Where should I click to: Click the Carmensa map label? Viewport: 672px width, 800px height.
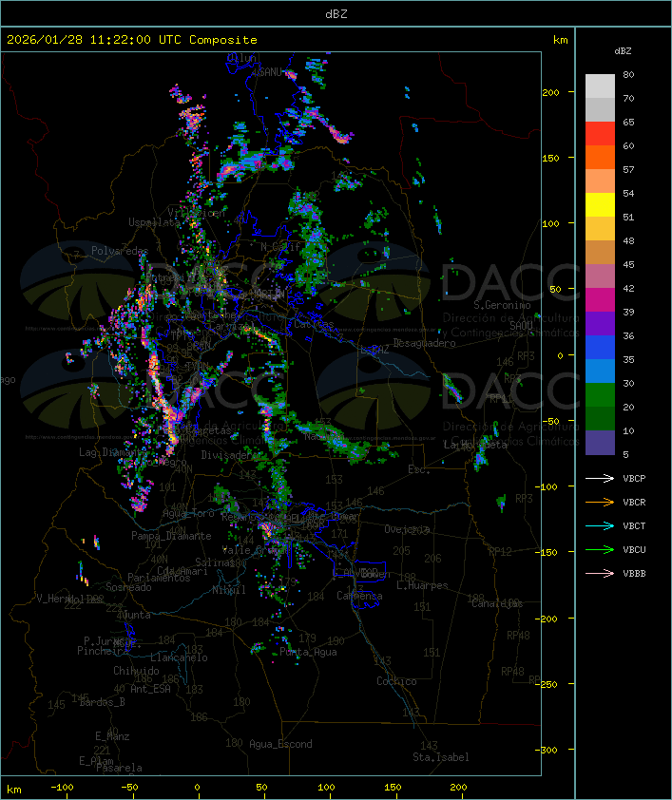[x=359, y=596]
